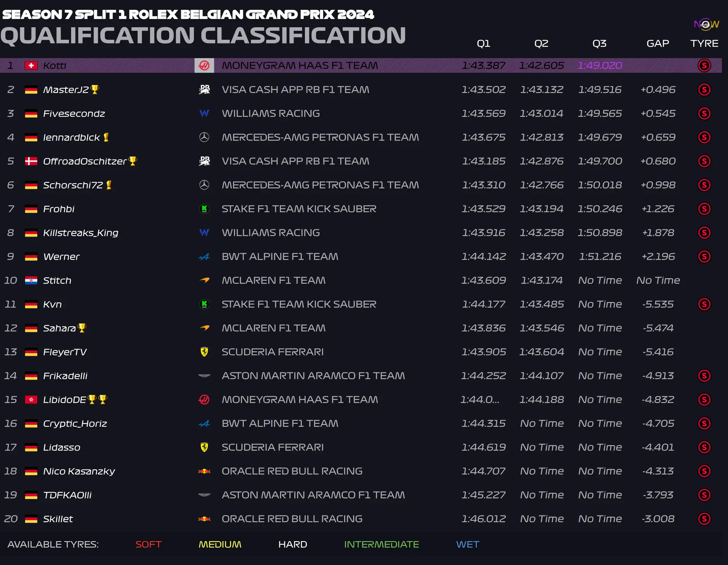The image size is (728, 565).
Task: Click the Kick Sauber logo in Frohbi's row
Action: click(x=204, y=209)
